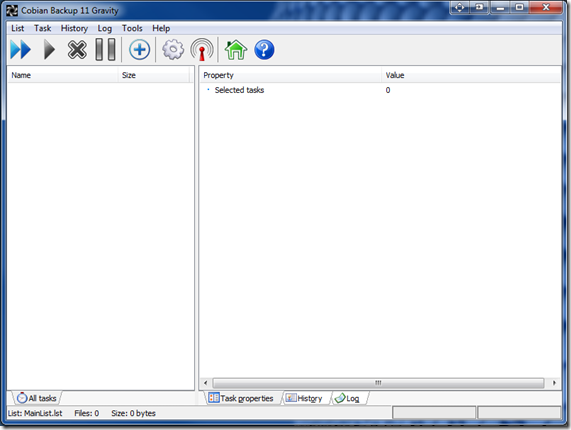Click the remote client antenna icon
Image resolution: width=571 pixels, height=430 pixels.
(202, 50)
